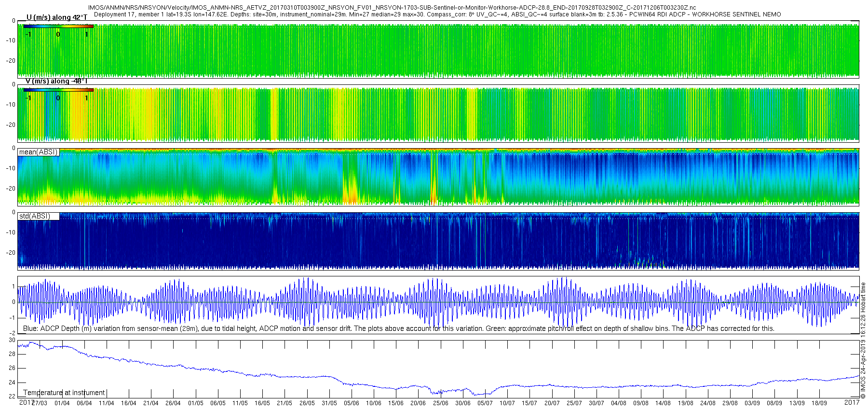Click the 10/06 date tick label

[374, 403]
